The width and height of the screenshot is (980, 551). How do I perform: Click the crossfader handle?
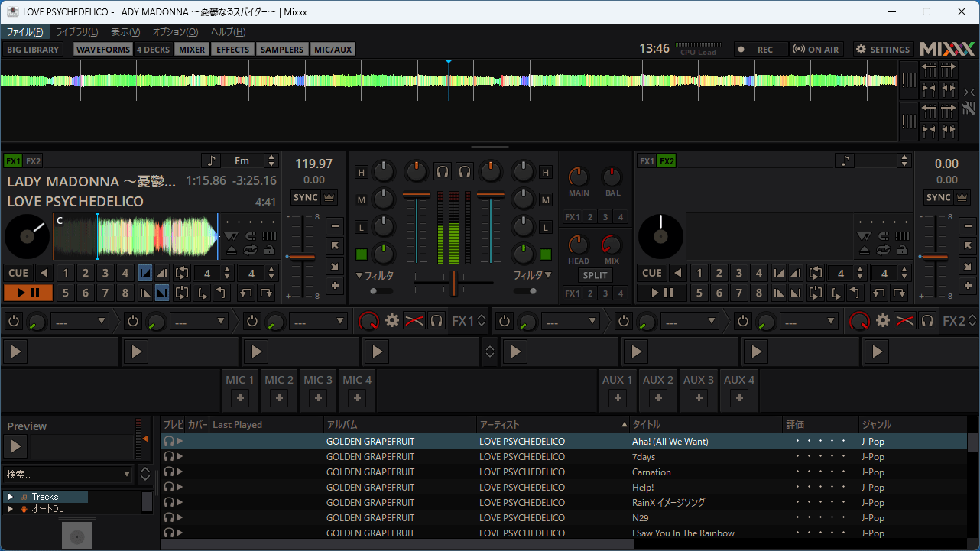(x=453, y=283)
